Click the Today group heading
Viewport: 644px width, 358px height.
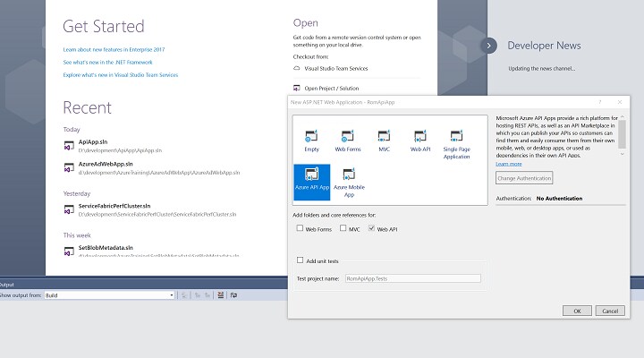point(72,130)
